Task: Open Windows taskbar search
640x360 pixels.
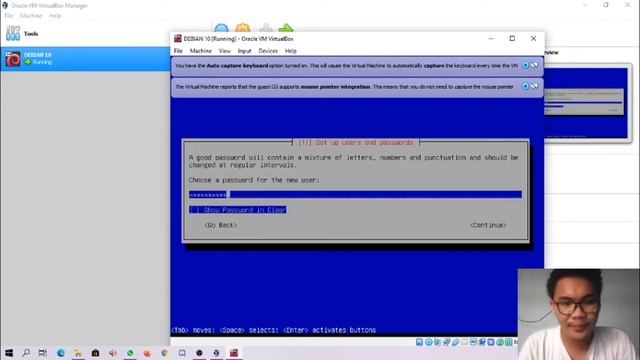Action: click(x=26, y=353)
